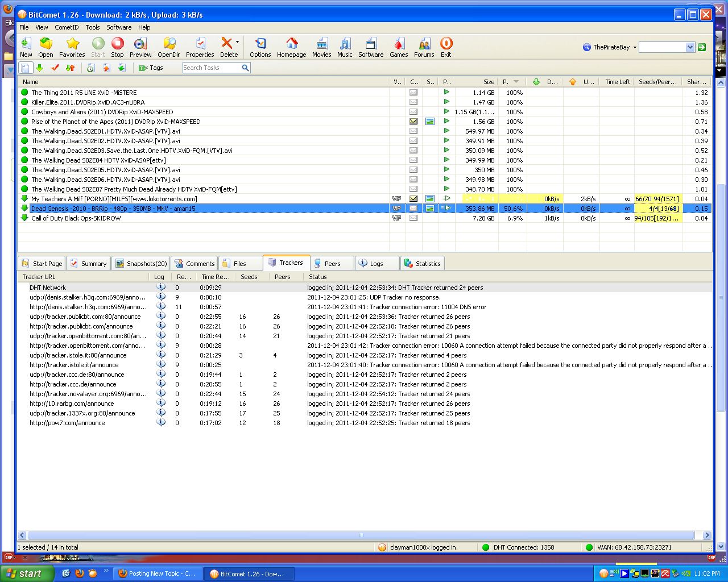Open the CometID menu

[67, 27]
